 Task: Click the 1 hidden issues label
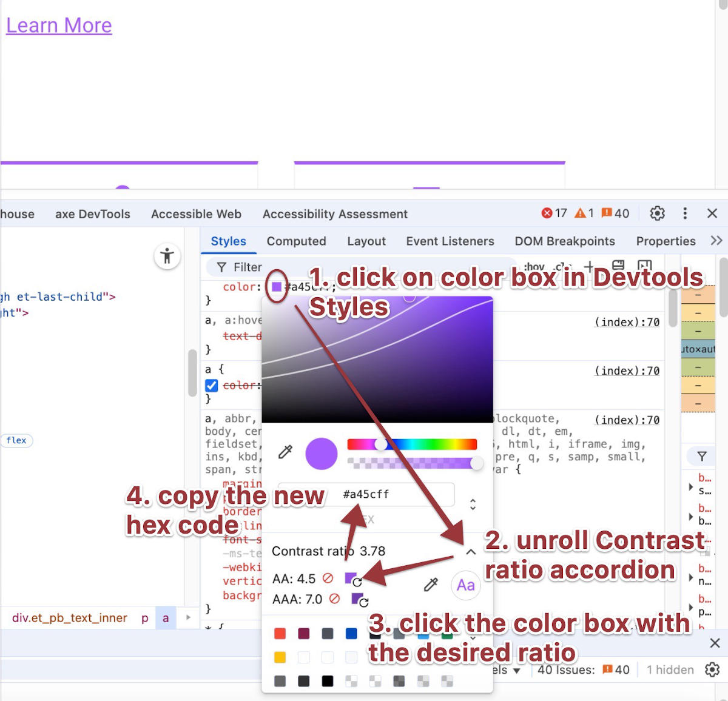click(x=670, y=669)
